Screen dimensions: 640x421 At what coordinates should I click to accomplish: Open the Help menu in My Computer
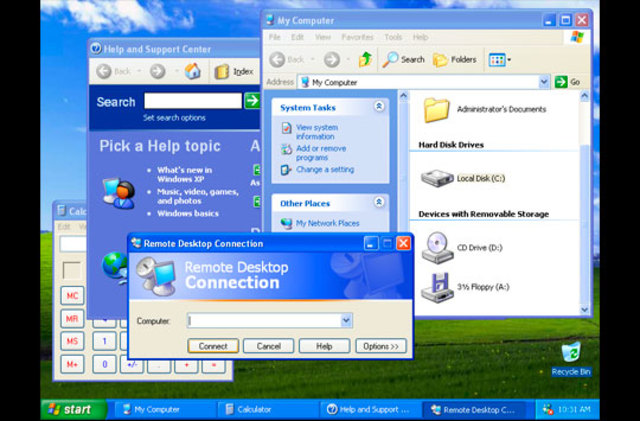pyautogui.click(x=420, y=37)
